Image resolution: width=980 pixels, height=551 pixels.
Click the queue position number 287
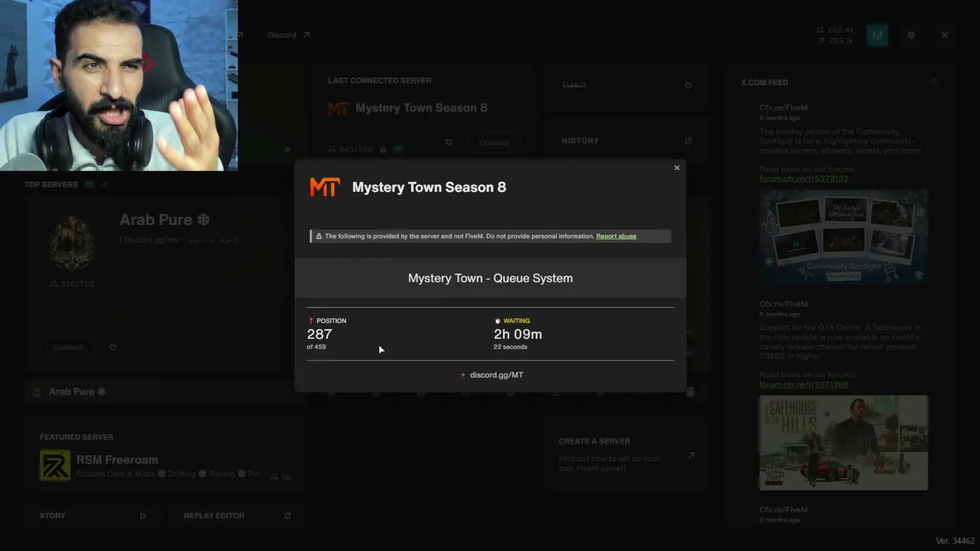point(319,334)
